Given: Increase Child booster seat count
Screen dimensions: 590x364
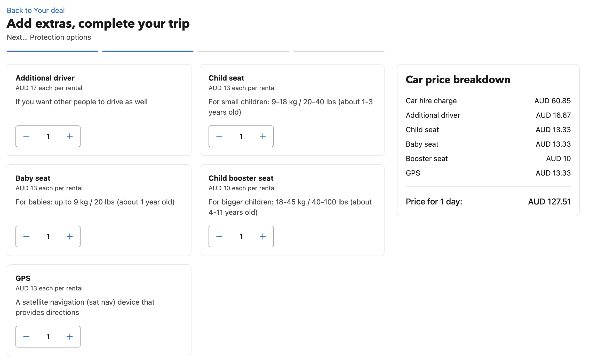Looking at the screenshot, I should 263,236.
